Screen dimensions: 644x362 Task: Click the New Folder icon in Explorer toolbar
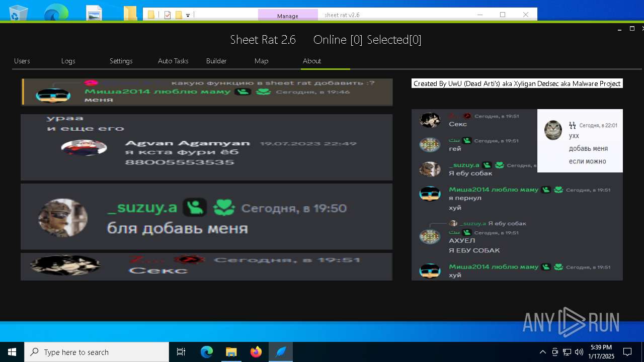(179, 15)
